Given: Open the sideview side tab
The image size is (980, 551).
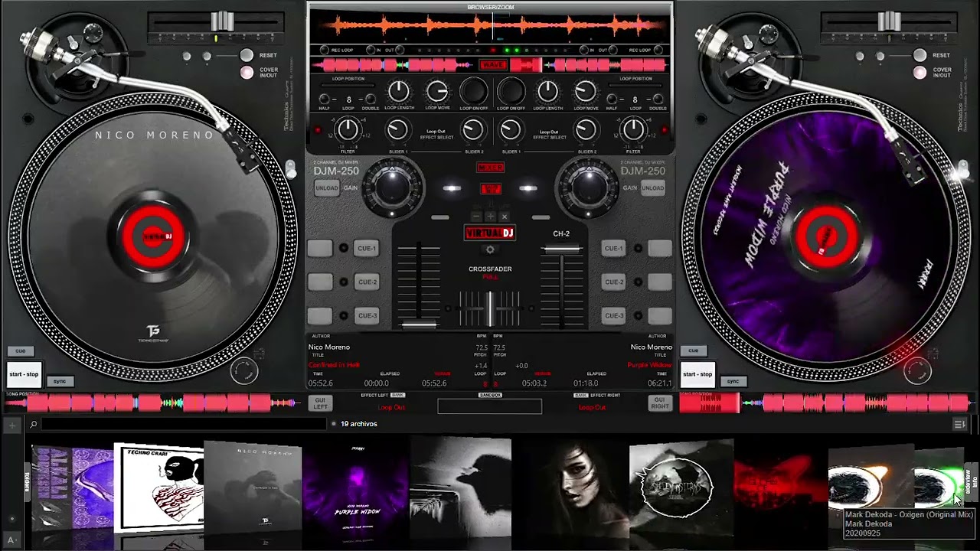Looking at the screenshot, I should (x=969, y=482).
